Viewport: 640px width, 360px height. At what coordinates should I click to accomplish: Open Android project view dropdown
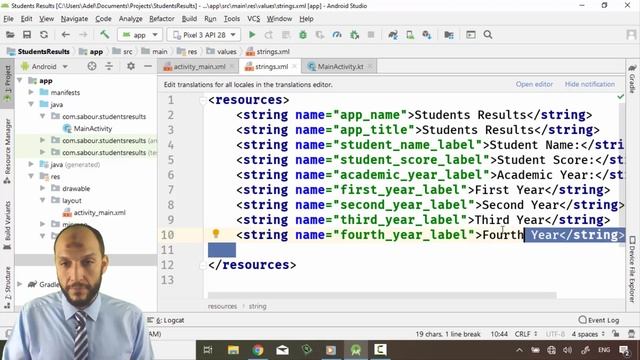point(44,66)
